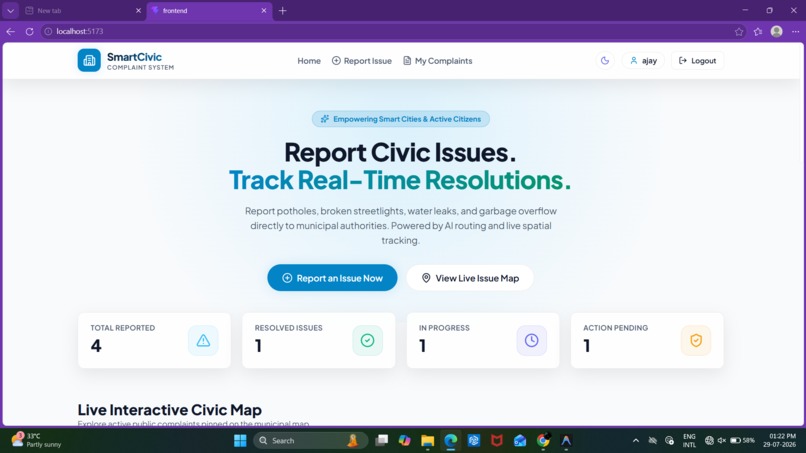806x453 pixels.
Task: Open the McAfee taskbar icon
Action: click(x=497, y=441)
